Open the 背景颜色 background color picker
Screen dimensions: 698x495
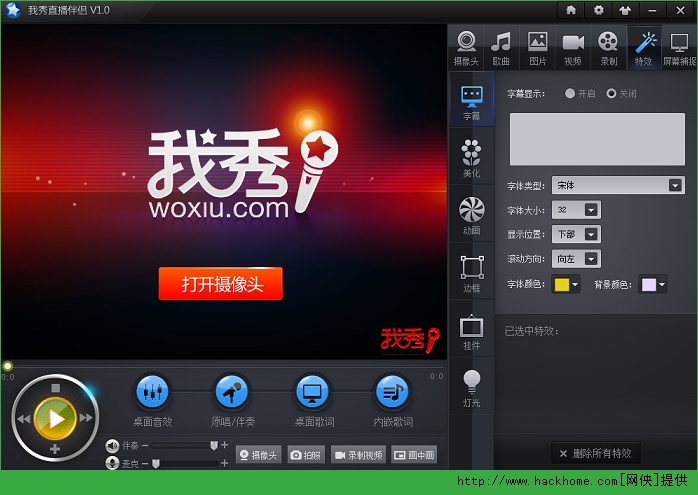(653, 284)
